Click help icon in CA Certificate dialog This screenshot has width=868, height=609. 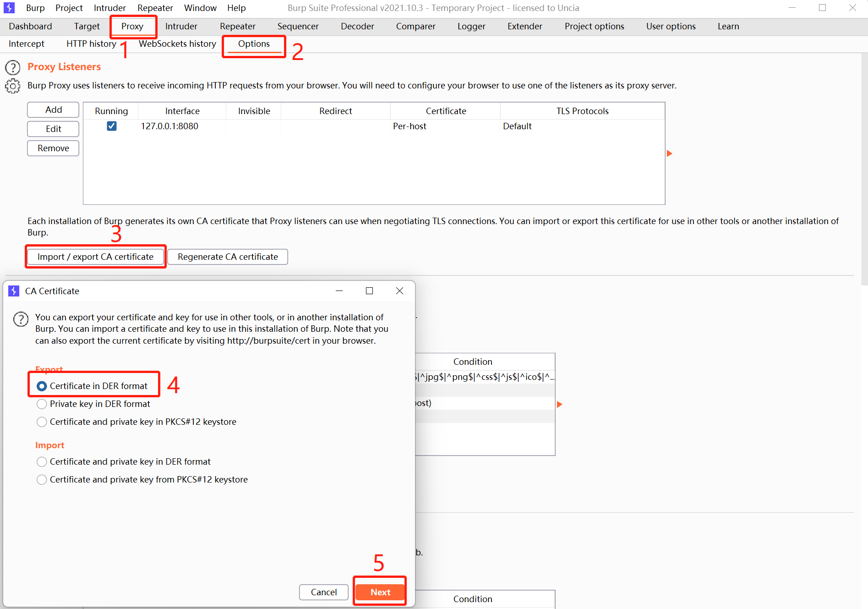pos(21,319)
